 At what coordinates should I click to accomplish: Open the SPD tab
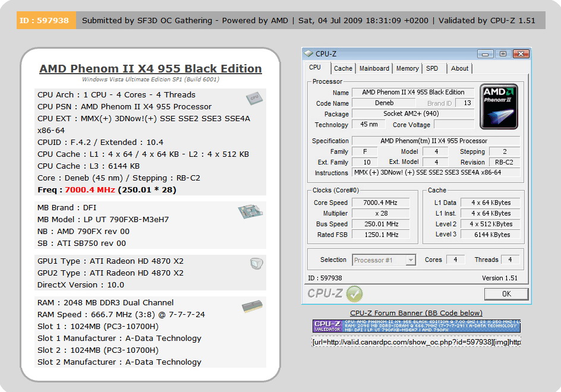pyautogui.click(x=432, y=68)
